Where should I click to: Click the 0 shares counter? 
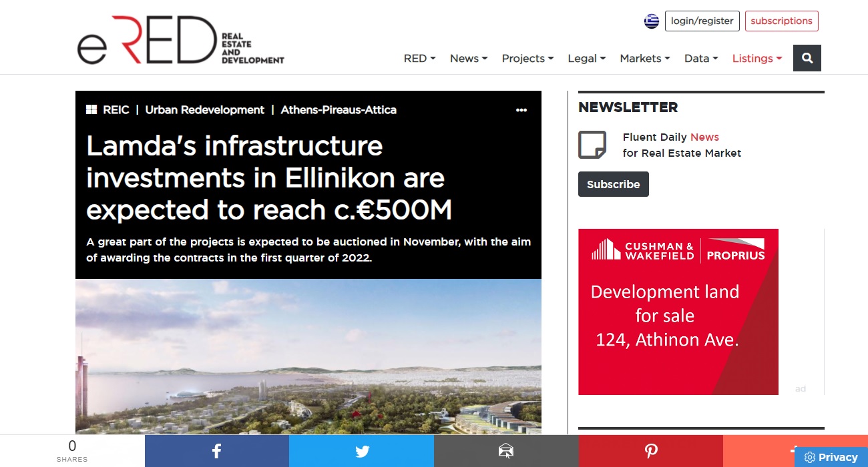tap(72, 451)
